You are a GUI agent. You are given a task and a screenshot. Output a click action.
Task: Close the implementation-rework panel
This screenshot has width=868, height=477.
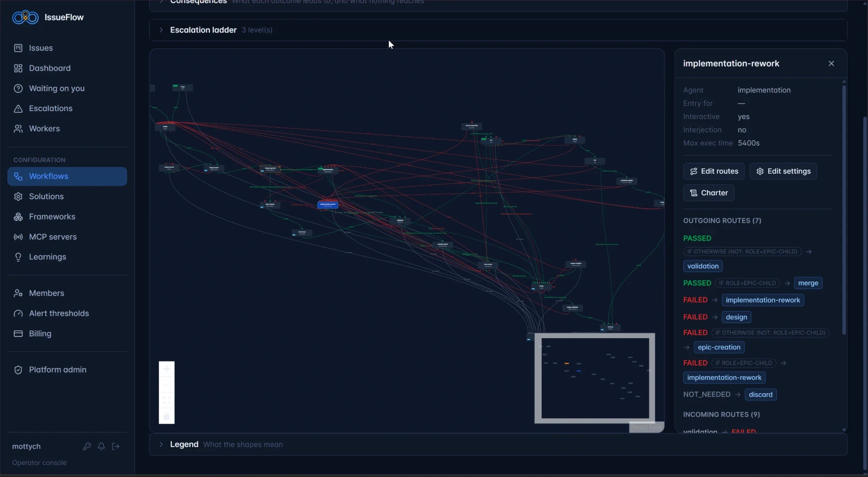[x=831, y=63]
